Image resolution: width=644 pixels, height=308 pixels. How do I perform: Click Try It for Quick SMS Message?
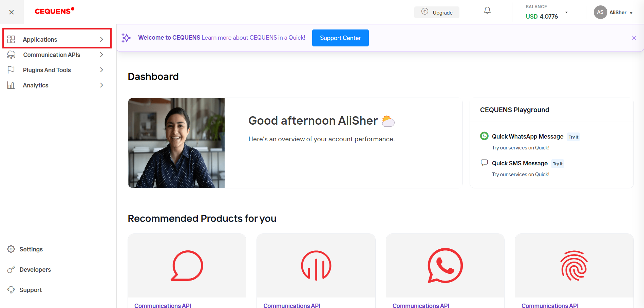[557, 164]
